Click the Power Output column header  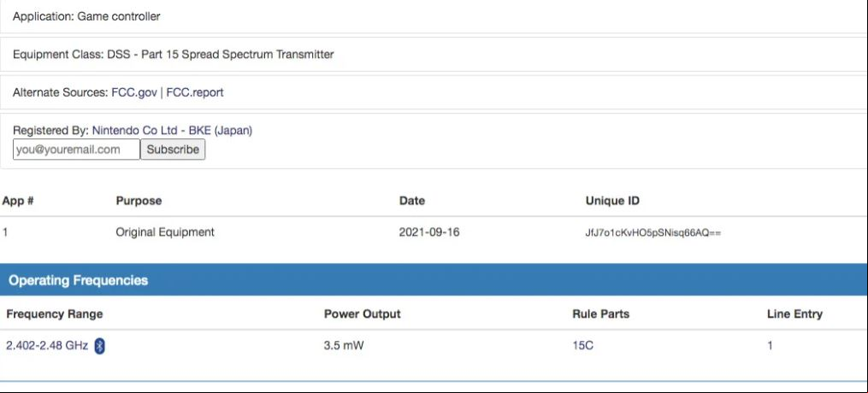click(x=362, y=314)
